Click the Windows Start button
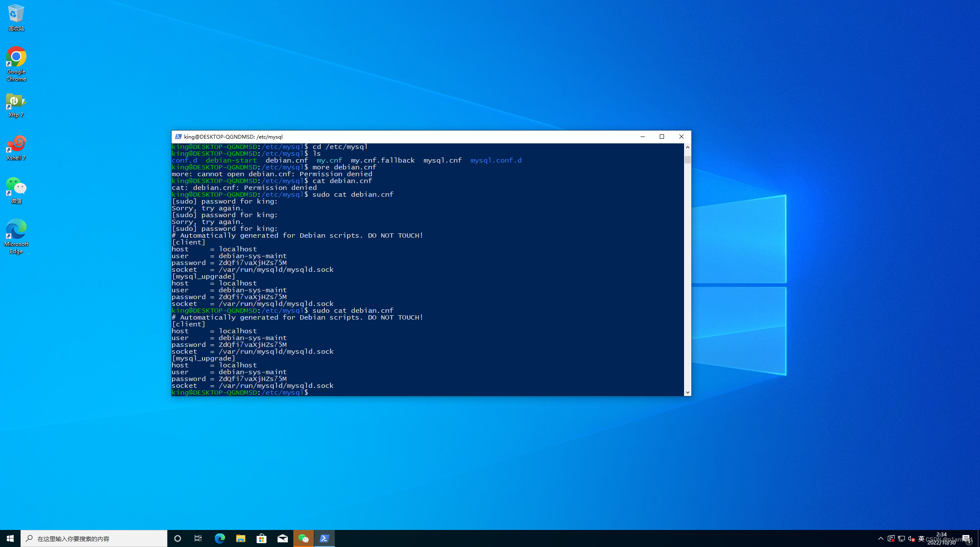 [x=10, y=538]
